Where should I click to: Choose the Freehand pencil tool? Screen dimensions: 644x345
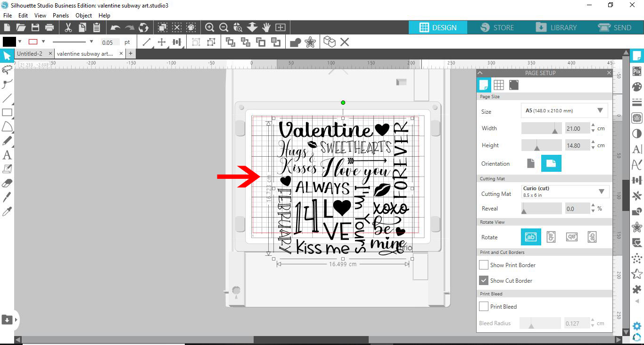(x=7, y=141)
